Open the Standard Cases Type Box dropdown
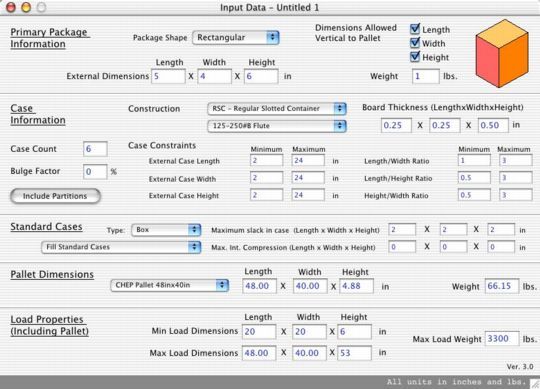 (166, 230)
